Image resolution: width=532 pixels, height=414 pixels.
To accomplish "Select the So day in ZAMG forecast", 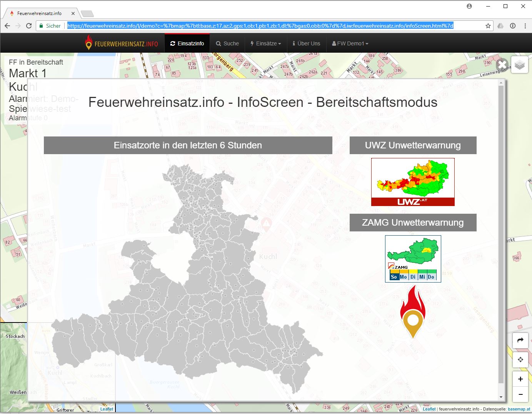I will pos(394,276).
